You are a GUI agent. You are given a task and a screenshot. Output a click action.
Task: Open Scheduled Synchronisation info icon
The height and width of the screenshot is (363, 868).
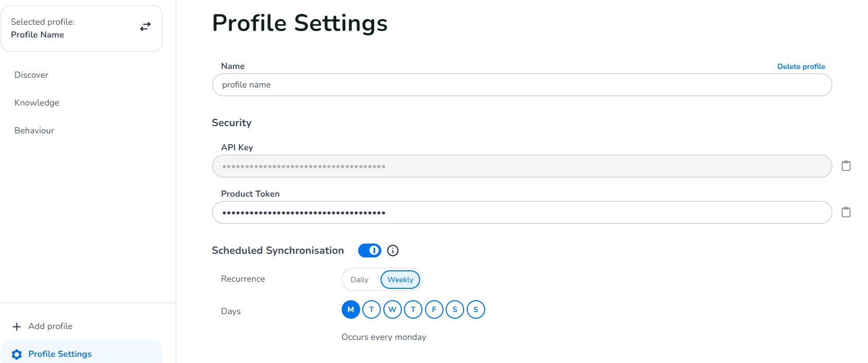393,251
